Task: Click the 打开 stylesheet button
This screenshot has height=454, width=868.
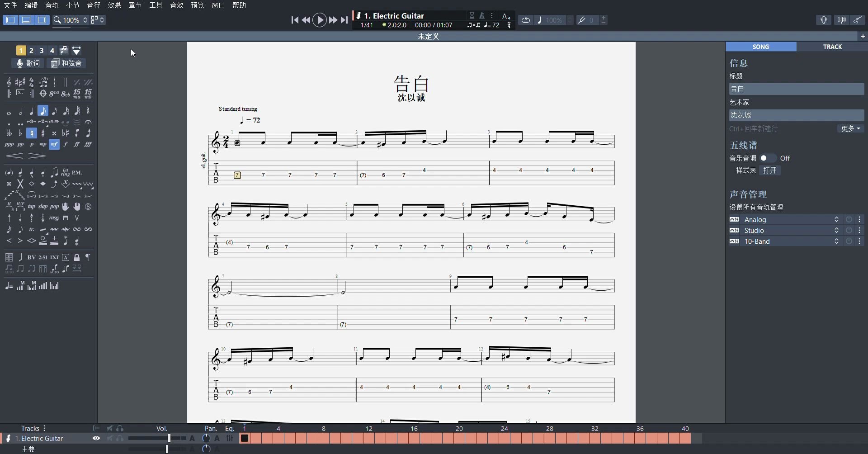Action: 769,170
